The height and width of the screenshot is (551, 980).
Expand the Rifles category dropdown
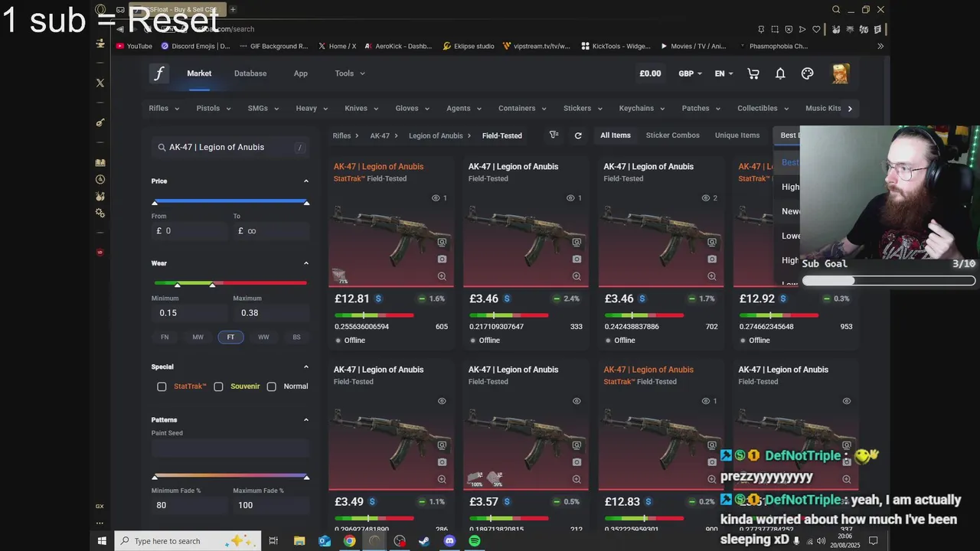tap(164, 109)
